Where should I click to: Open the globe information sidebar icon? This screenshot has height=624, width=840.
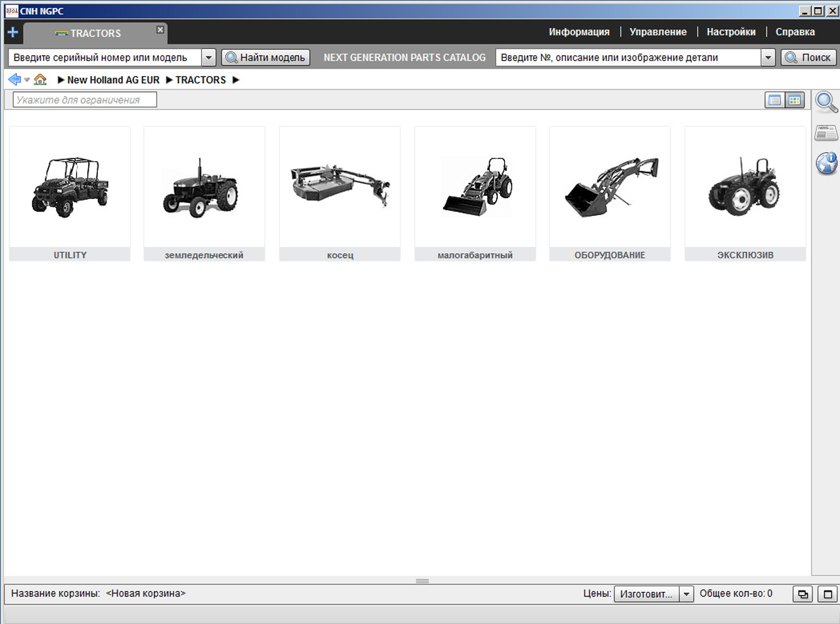(826, 163)
